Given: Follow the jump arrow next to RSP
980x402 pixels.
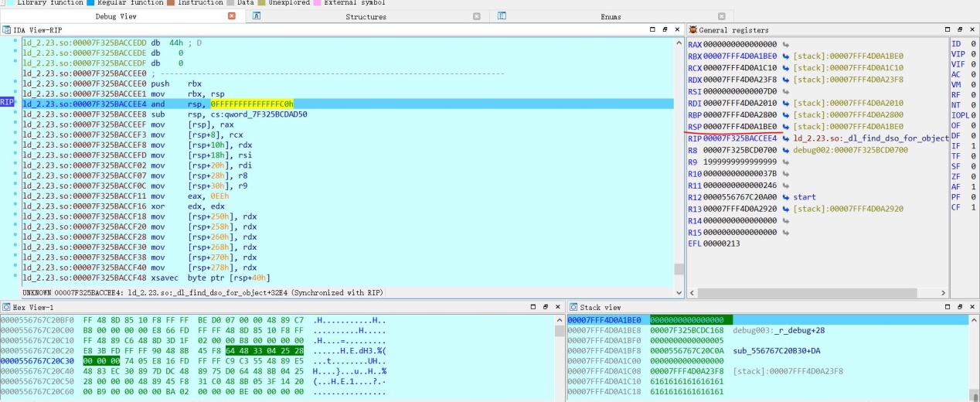Looking at the screenshot, I should pyautogui.click(x=786, y=127).
